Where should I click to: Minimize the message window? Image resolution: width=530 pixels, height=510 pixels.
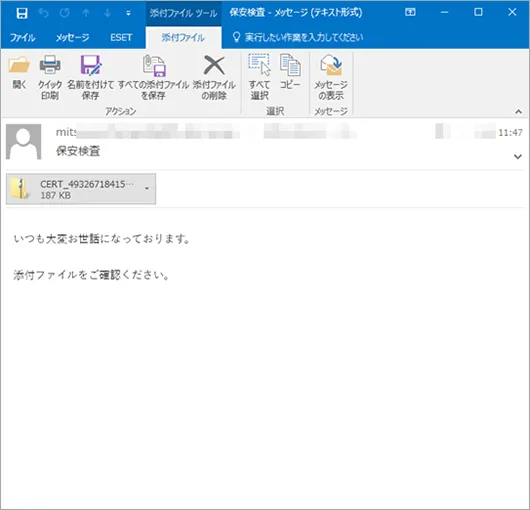[444, 13]
